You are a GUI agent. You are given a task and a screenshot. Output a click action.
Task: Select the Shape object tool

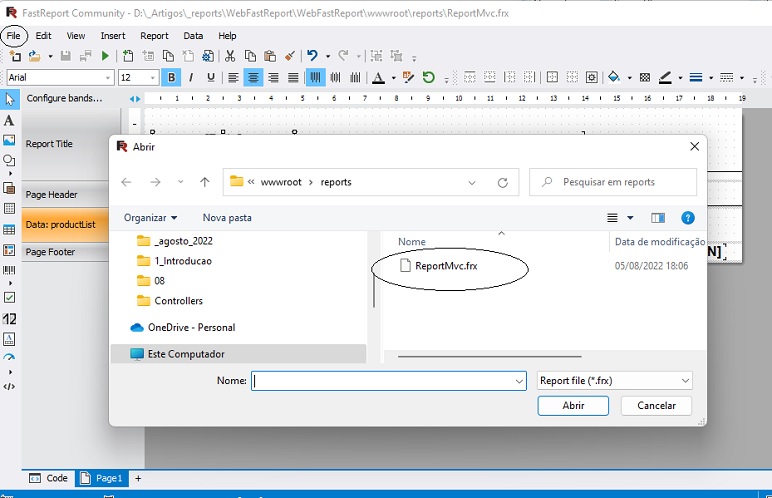click(x=9, y=161)
